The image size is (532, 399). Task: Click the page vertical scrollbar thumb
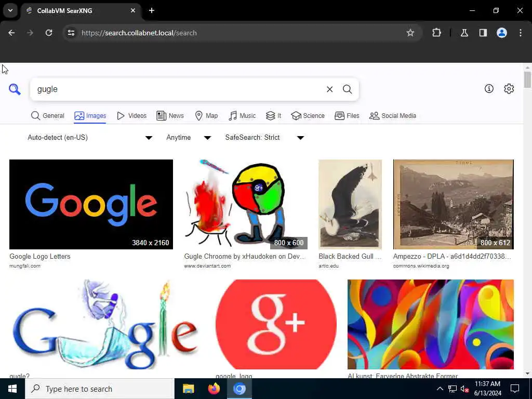(x=527, y=79)
